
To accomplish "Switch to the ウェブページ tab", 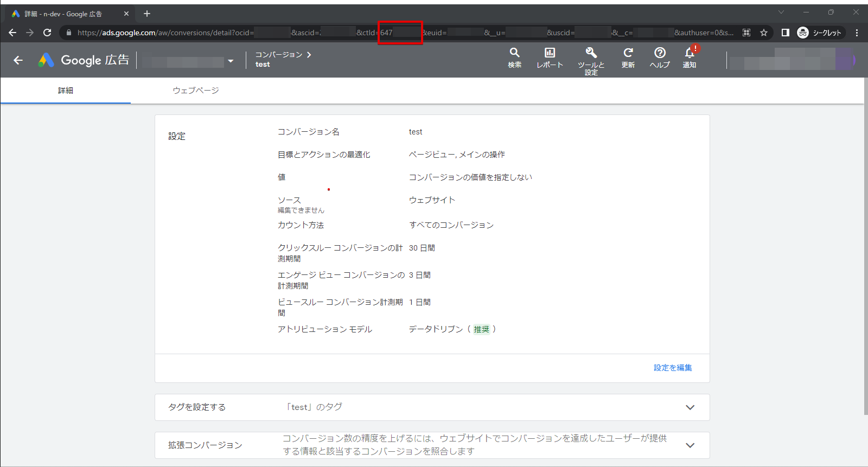I will click(x=196, y=91).
